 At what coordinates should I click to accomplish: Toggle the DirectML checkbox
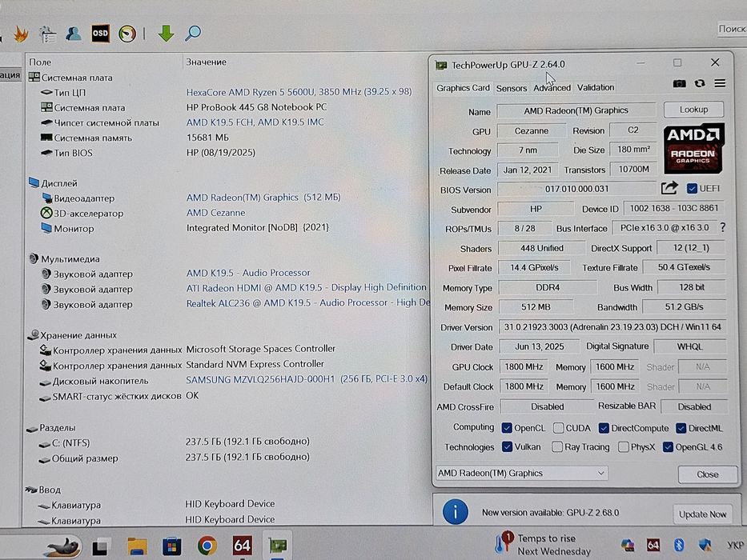pos(681,428)
